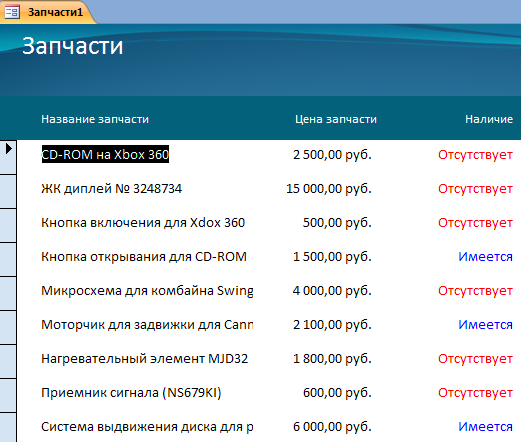Click 'Имеется' in the Кнопка открывания row
The height and width of the screenshot is (442, 521).
[x=485, y=257]
